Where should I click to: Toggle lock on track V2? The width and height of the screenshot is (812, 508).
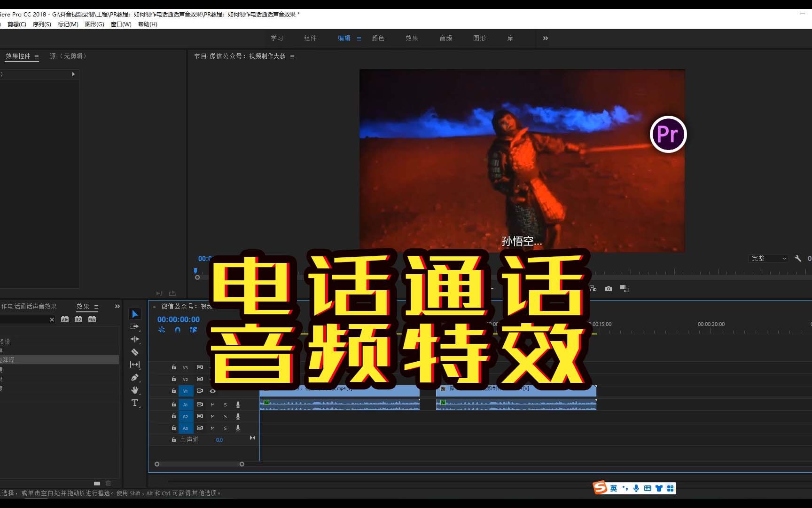pos(174,379)
